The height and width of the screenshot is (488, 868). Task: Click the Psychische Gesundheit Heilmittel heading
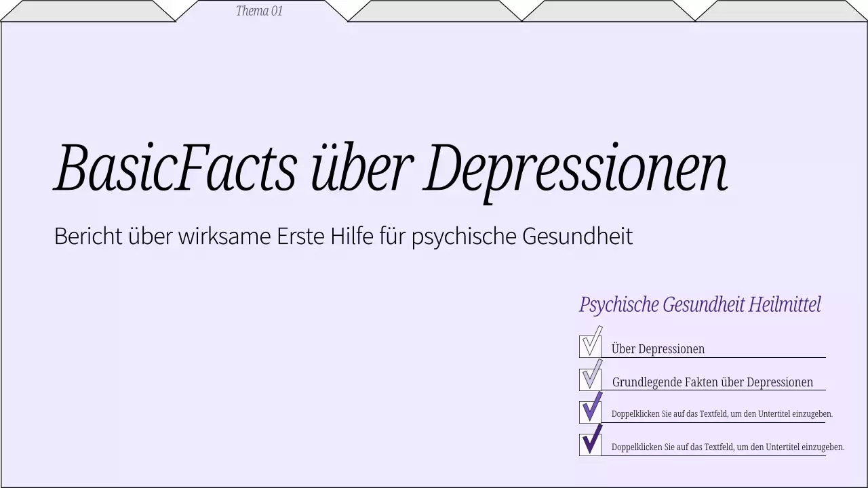tap(700, 304)
